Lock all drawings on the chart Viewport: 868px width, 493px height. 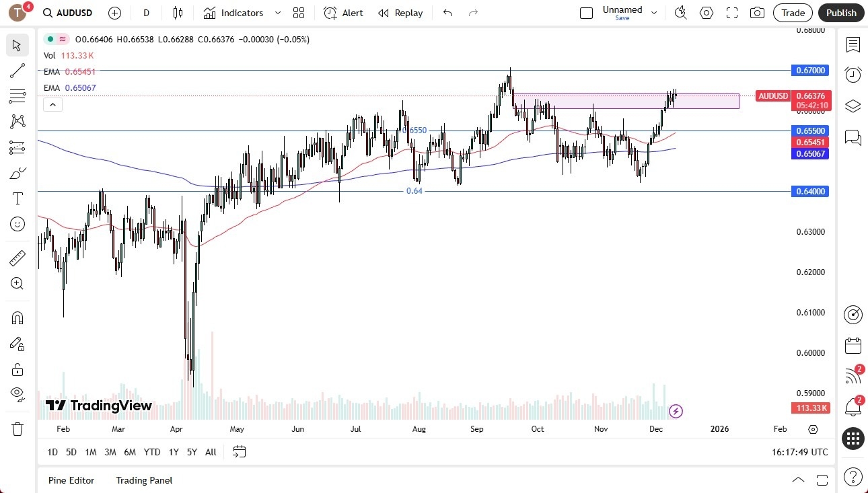(x=17, y=369)
